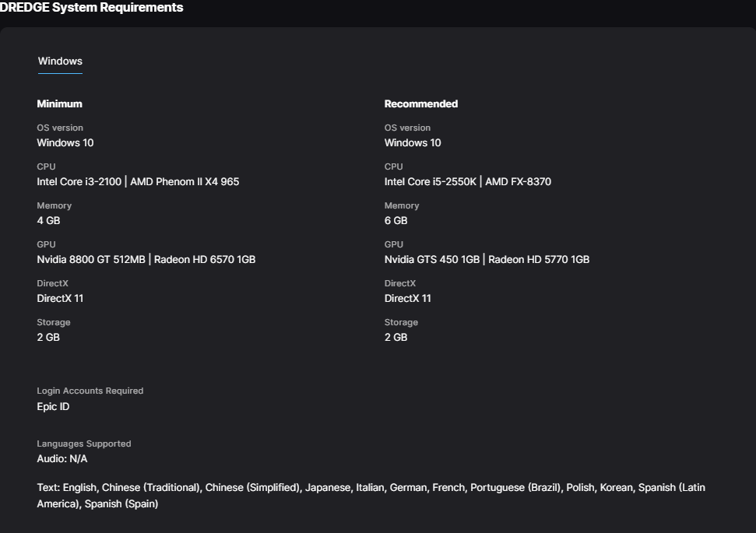Click the supported Text languages list
756x533 pixels.
tap(371, 496)
